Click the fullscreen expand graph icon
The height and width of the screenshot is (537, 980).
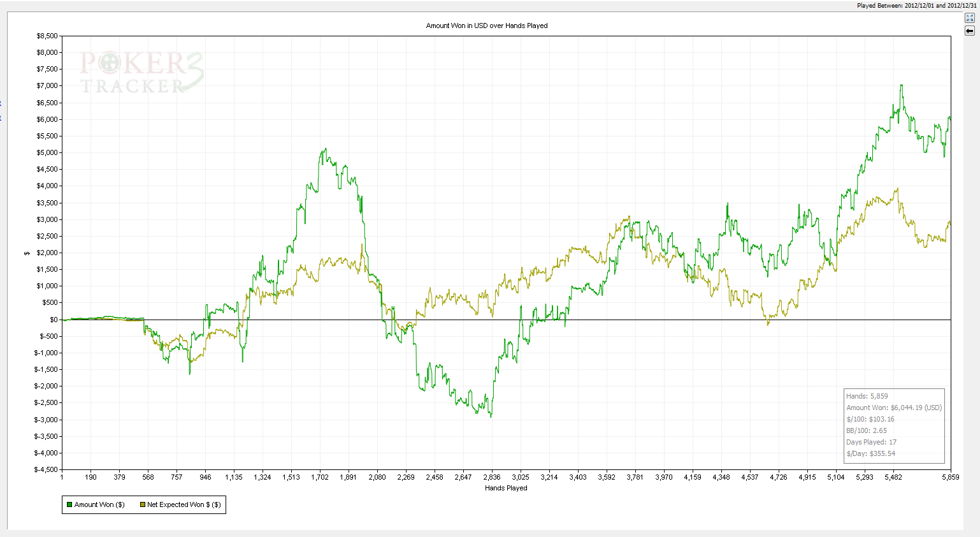(x=970, y=18)
